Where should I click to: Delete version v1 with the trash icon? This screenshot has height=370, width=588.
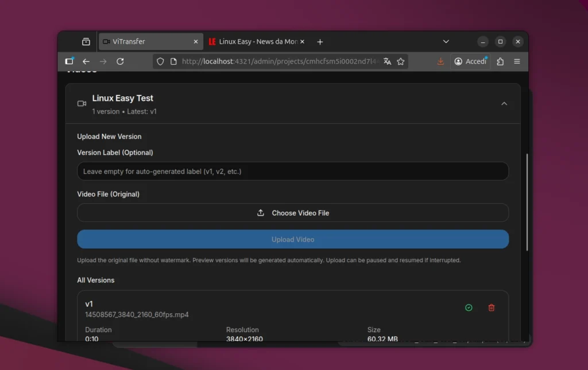click(491, 307)
